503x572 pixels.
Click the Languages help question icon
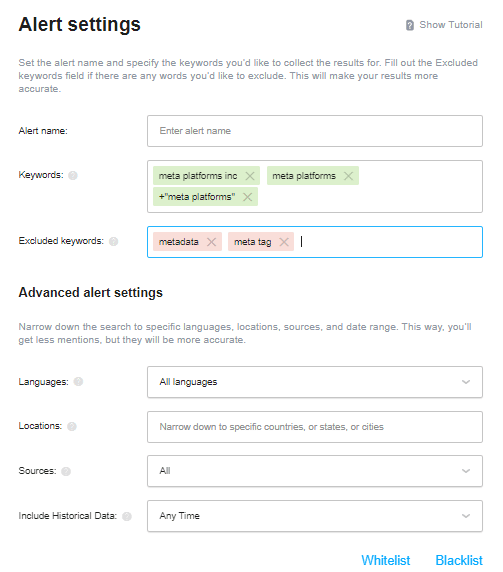click(x=78, y=382)
